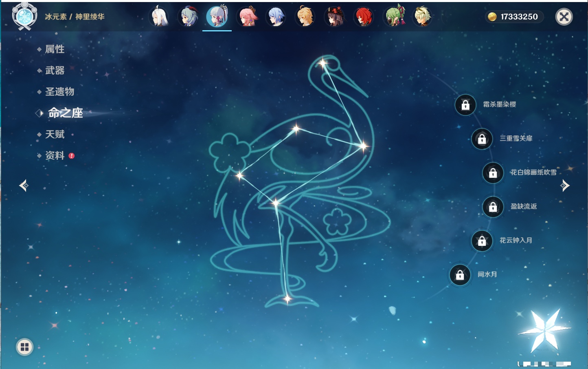Open the grid menu icon at bottom left

[x=24, y=347]
